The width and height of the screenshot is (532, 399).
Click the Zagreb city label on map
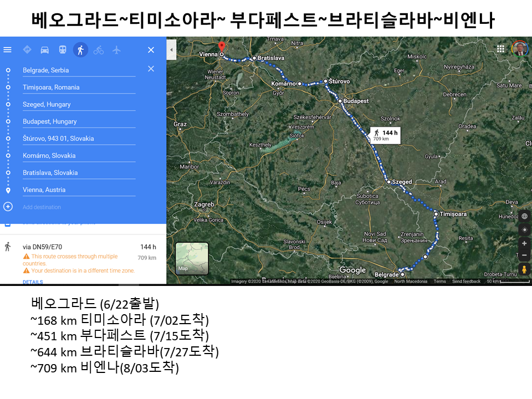204,204
